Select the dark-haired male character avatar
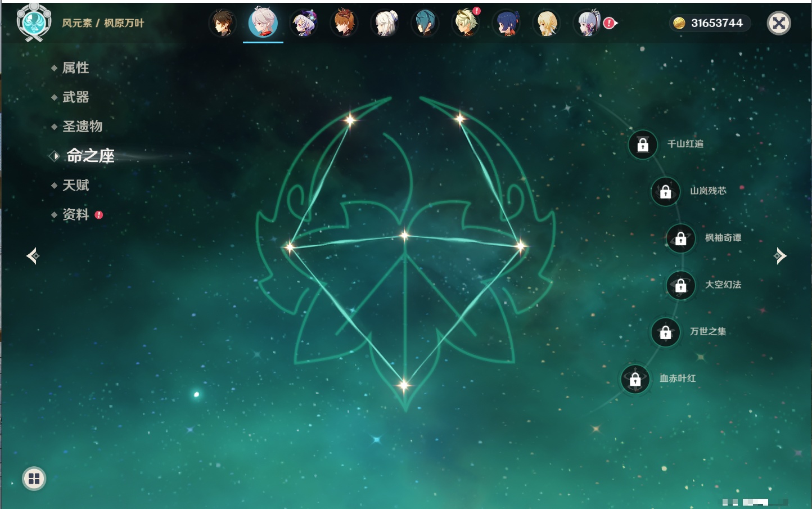812x509 pixels. point(223,23)
